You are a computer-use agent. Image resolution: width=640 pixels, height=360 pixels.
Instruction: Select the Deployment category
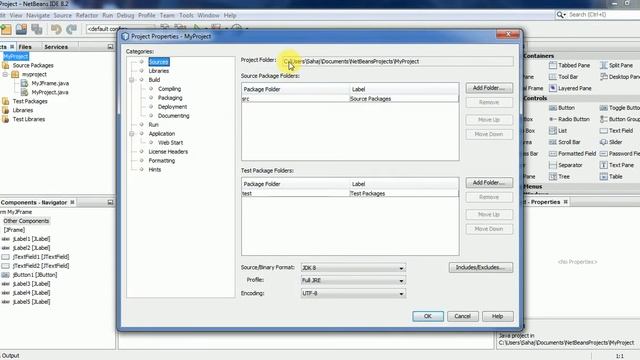[x=172, y=107]
